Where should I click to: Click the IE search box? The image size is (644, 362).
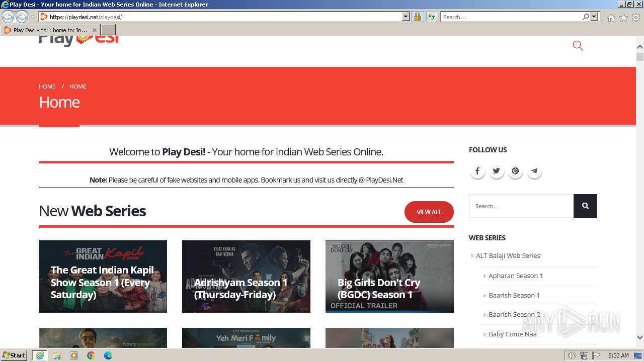[x=511, y=17]
